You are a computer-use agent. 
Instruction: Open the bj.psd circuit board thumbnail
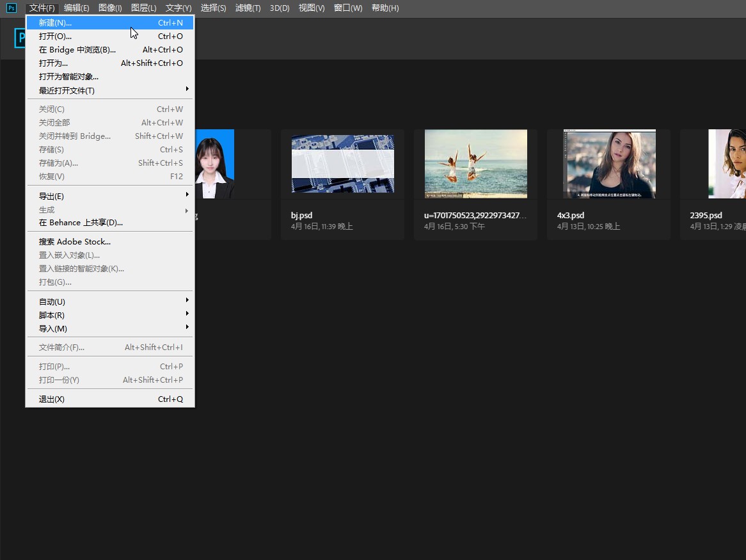point(342,164)
